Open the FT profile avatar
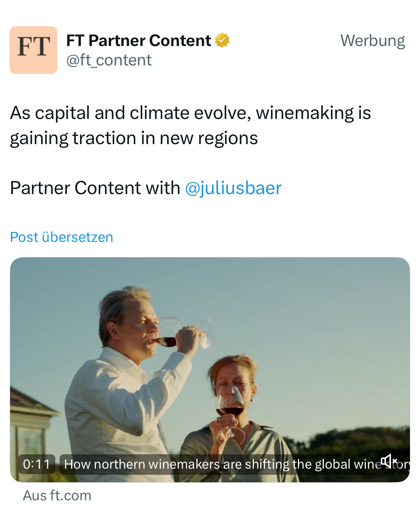This screenshot has width=420, height=524. tap(33, 50)
